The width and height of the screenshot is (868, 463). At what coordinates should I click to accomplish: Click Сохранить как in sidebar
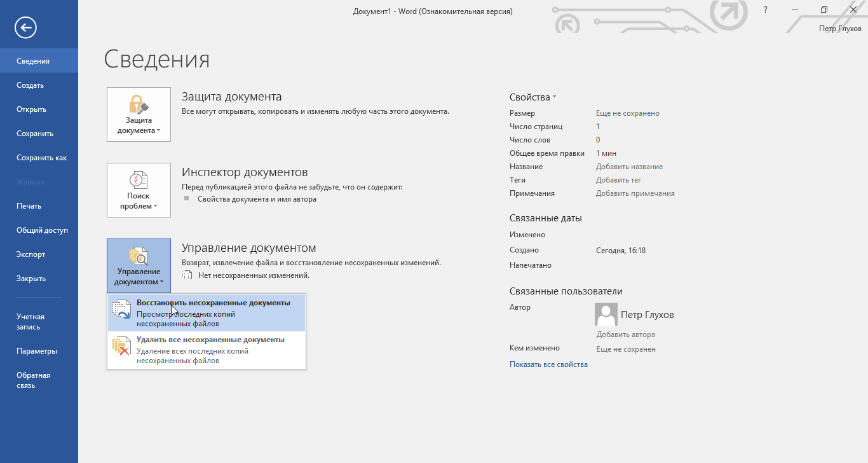click(x=41, y=158)
